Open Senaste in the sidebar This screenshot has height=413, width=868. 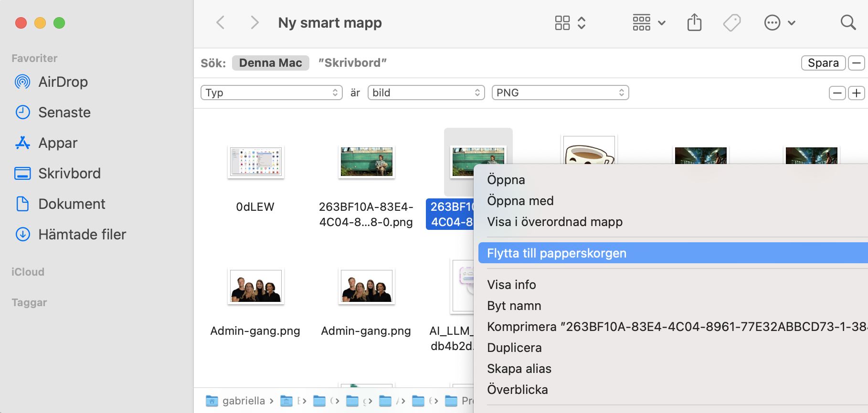click(x=53, y=113)
